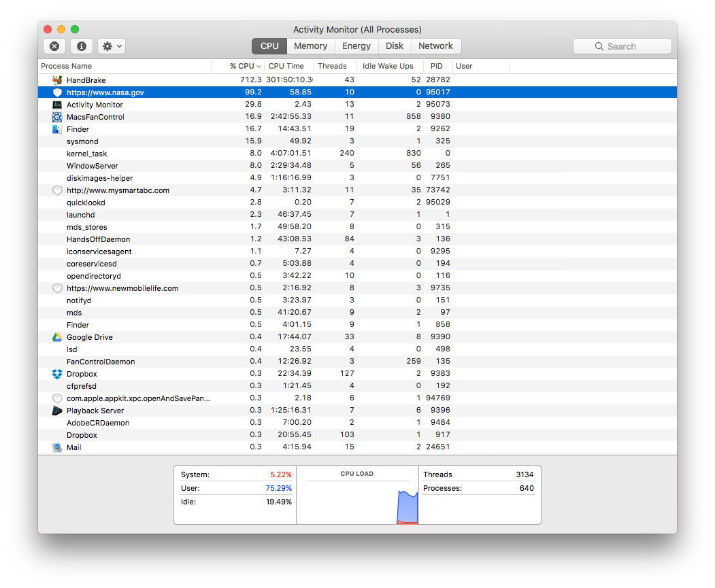The image size is (715, 588).
Task: Select the sysmond process row
Action: [357, 141]
